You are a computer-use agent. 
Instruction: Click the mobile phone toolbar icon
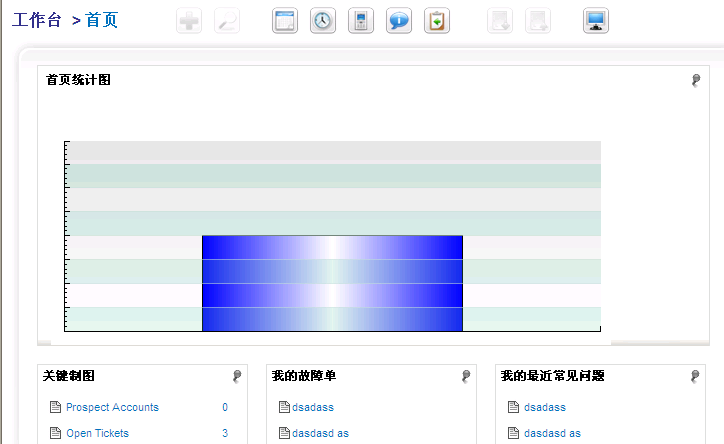[361, 20]
